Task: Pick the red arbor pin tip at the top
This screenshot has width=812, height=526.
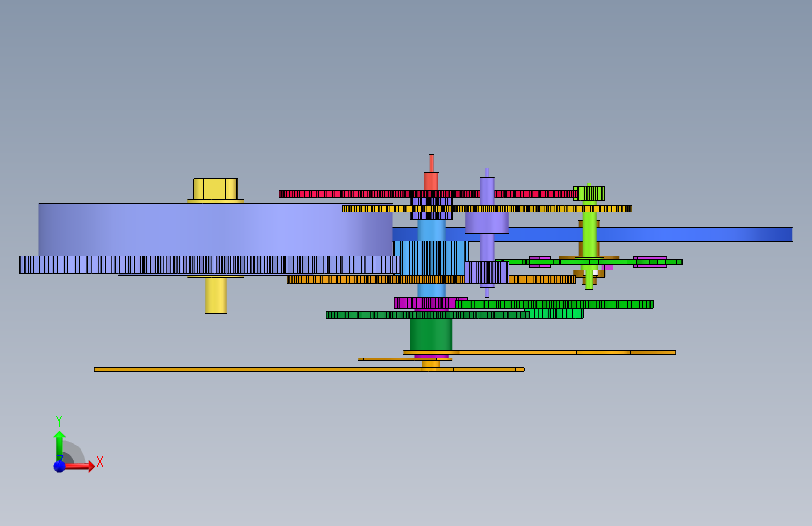Action: tap(431, 163)
